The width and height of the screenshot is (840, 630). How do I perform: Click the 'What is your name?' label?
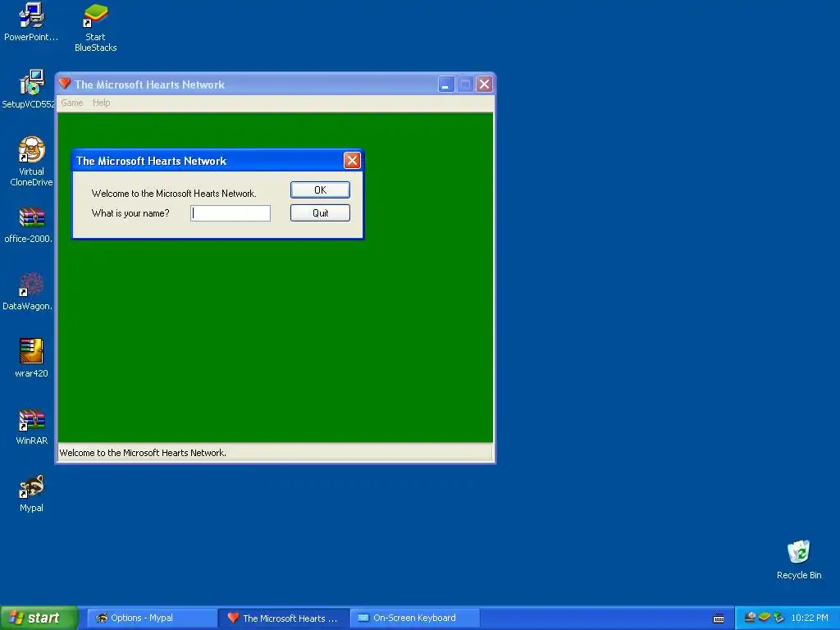[130, 213]
